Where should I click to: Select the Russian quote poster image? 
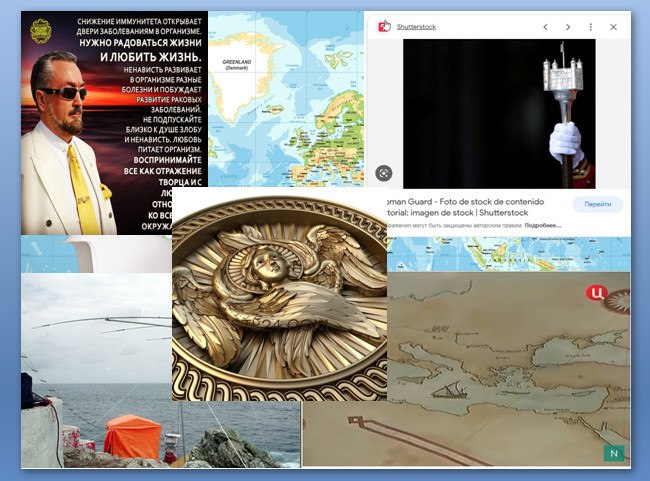click(x=114, y=123)
